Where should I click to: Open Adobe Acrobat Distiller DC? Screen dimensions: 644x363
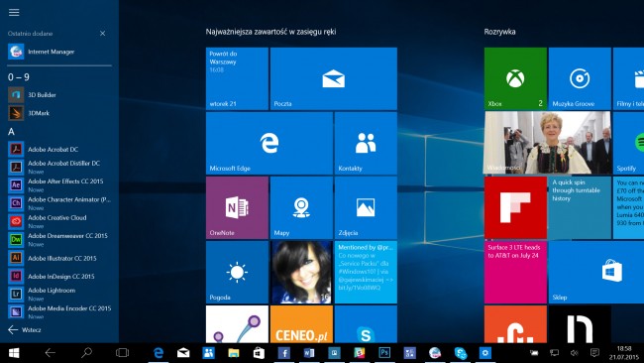[x=59, y=167]
